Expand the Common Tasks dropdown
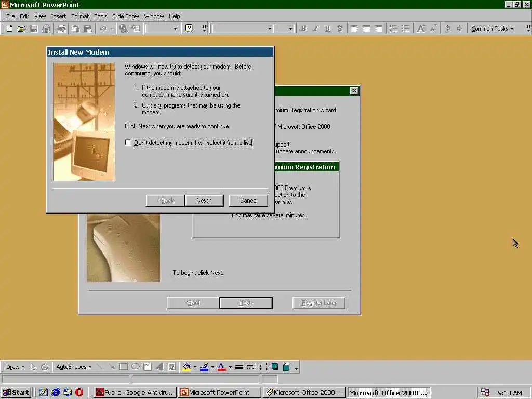 493,29
